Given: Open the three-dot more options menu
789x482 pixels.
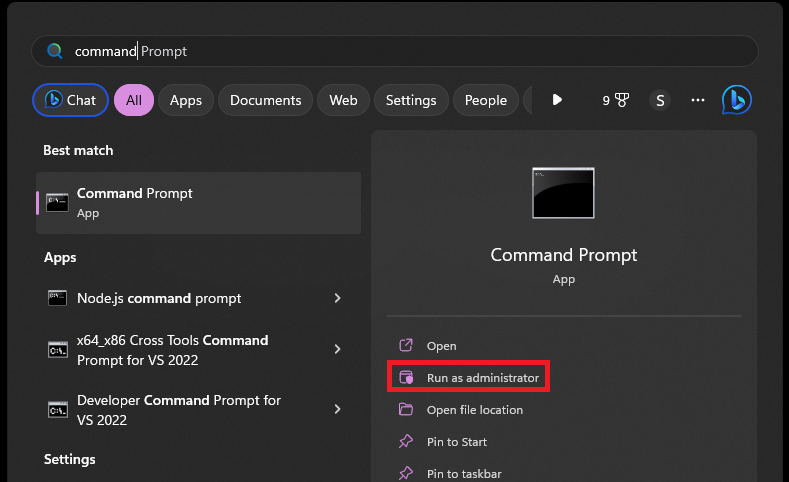Looking at the screenshot, I should pos(698,100).
